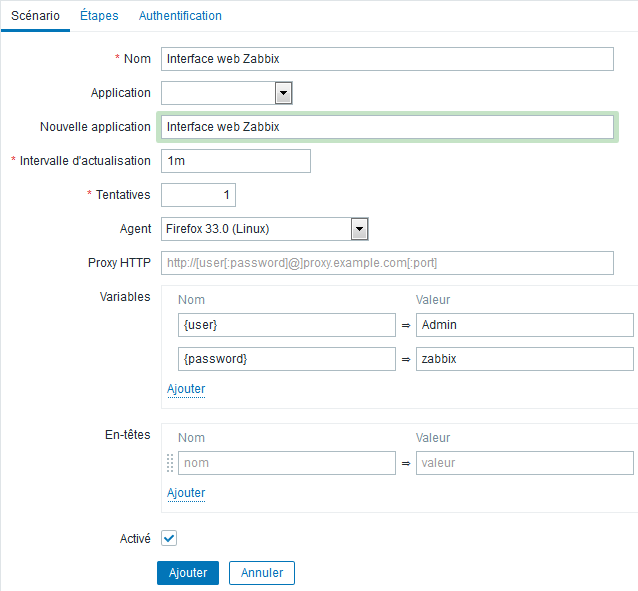Click the Nouvelle application input field
Viewport: 638px width, 591px height.
pyautogui.click(x=387, y=127)
